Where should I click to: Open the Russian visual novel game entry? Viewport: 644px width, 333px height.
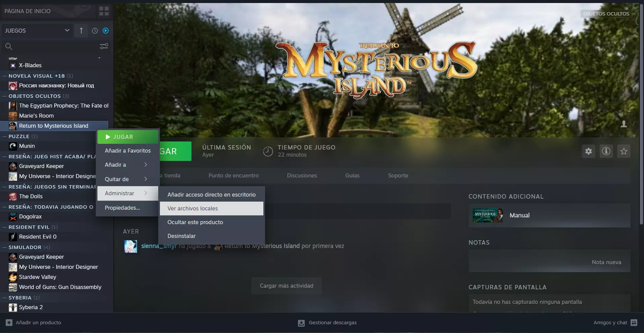tap(56, 85)
